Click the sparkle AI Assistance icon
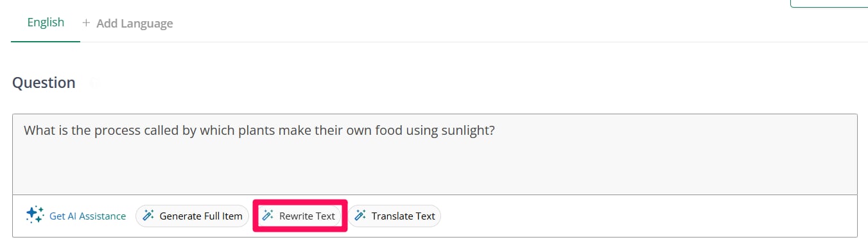The image size is (868, 251). [35, 215]
